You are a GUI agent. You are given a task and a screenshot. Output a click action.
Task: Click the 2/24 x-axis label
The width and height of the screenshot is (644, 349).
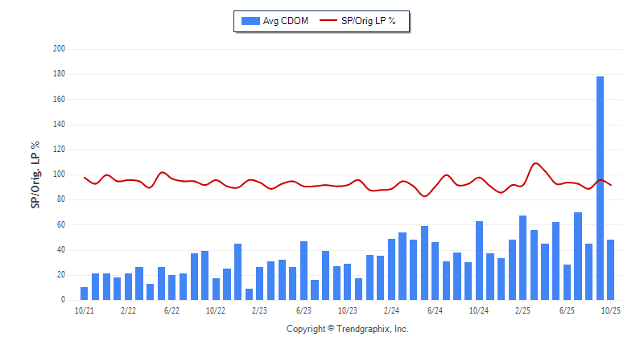point(391,310)
